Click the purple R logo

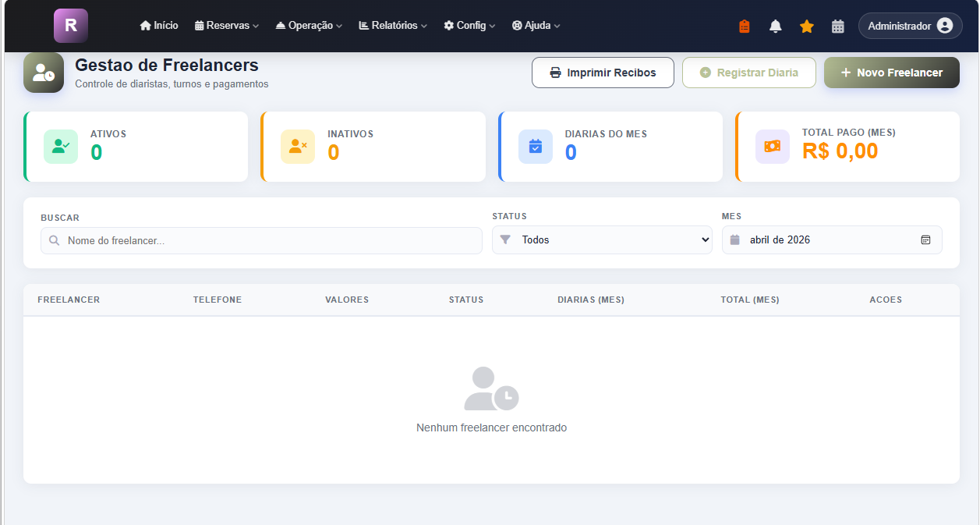[x=70, y=25]
